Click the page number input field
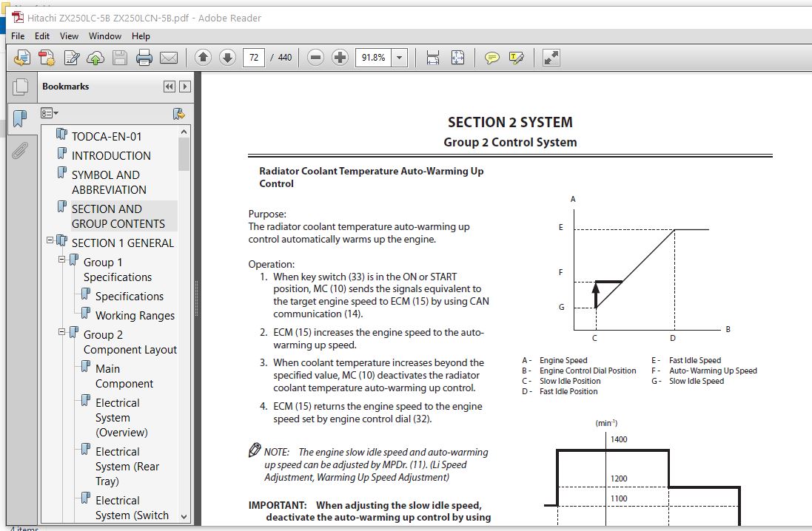The image size is (812, 531). pos(254,58)
